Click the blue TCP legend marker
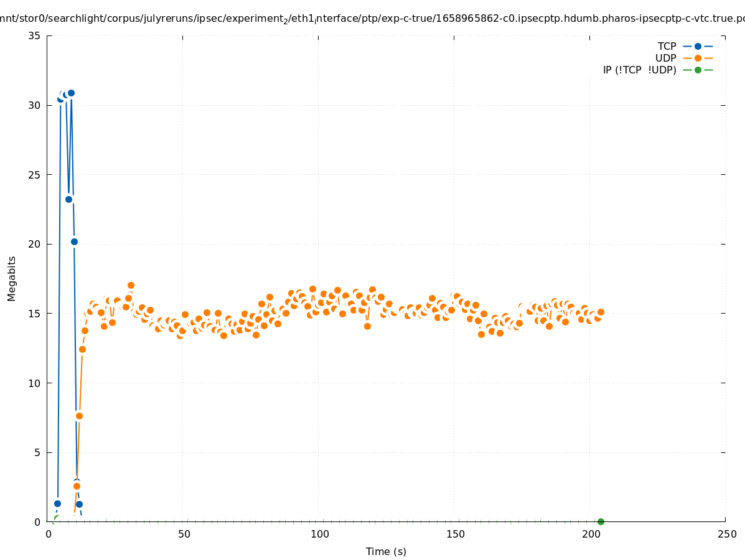The image size is (745, 560). pos(698,46)
